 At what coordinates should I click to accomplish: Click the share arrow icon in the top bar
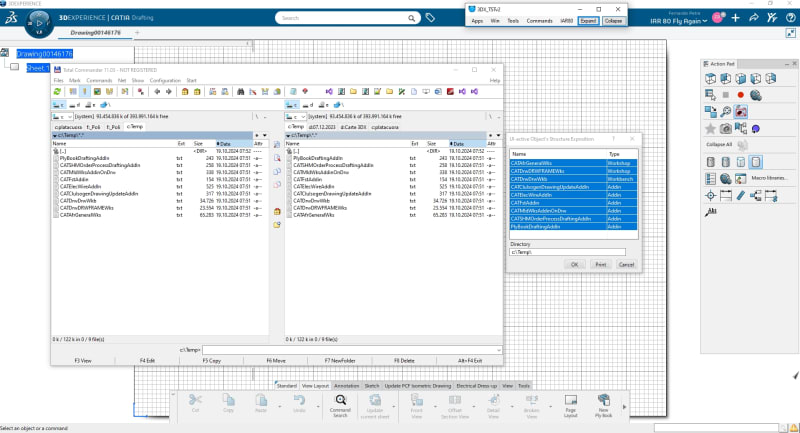click(x=754, y=18)
